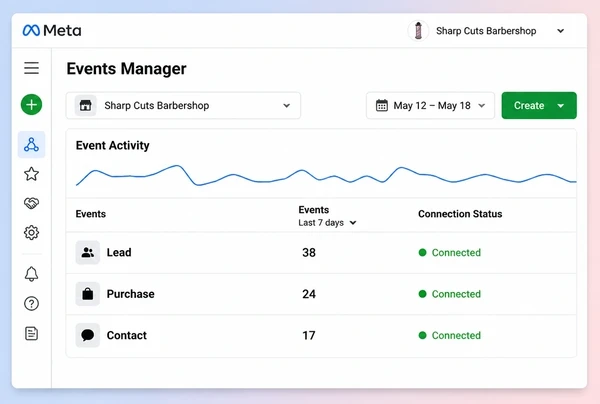This screenshot has width=600, height=404.
Task: Click the Event Activity heading
Action: (x=112, y=145)
